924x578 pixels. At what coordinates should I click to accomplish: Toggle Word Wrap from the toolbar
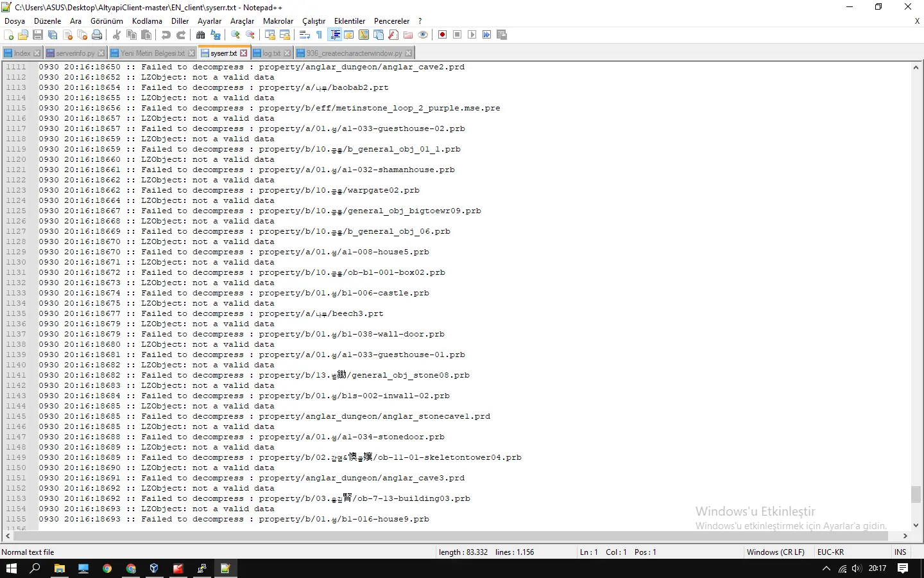pos(304,35)
